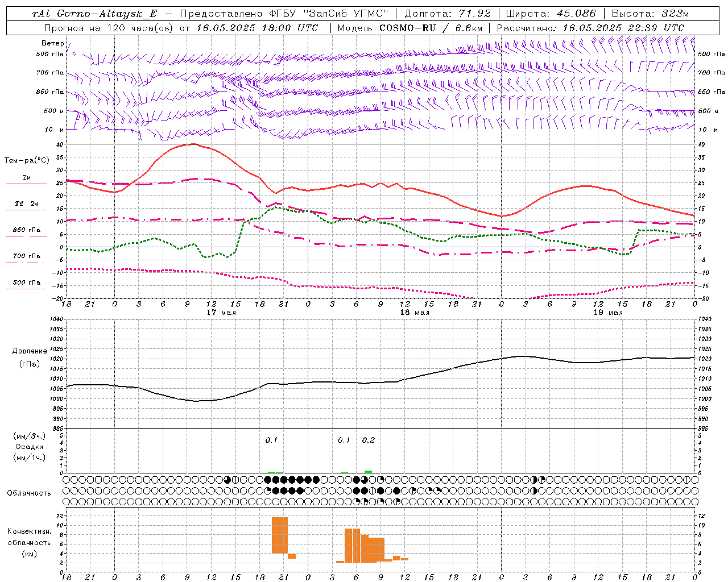Click the 700 гПа temperature legend entry
This screenshot has height=582, width=728.
point(26,258)
